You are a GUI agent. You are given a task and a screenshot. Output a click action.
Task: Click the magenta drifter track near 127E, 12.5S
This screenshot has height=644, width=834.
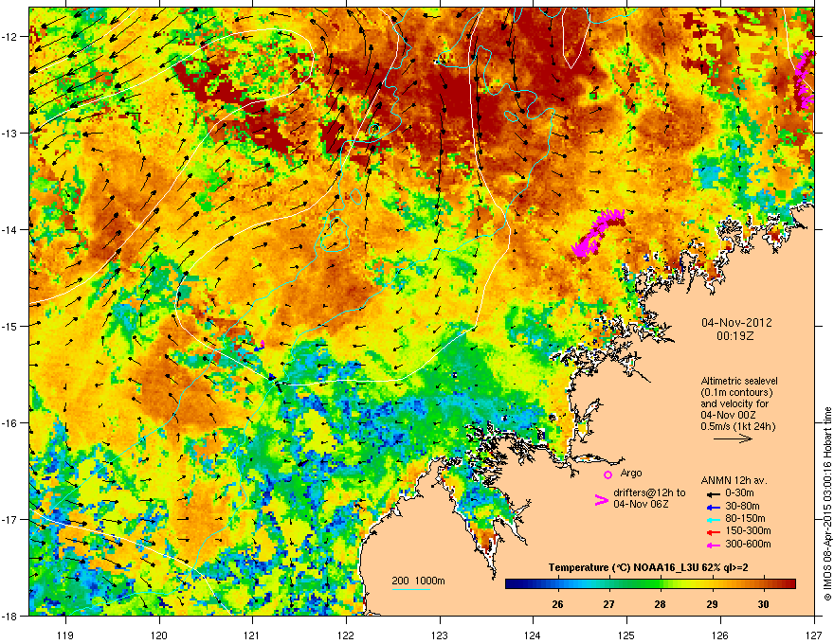coord(805,80)
